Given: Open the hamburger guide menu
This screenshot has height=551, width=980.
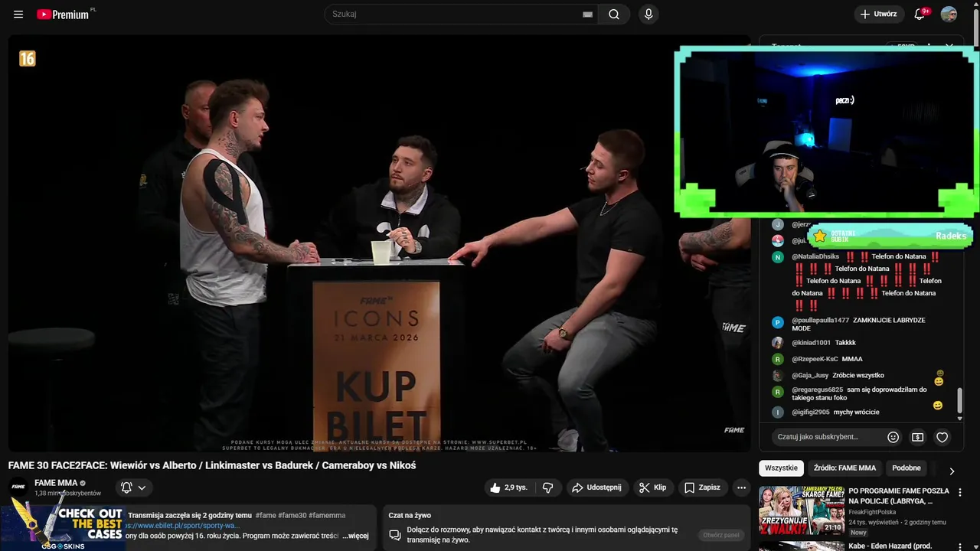Looking at the screenshot, I should click(18, 15).
